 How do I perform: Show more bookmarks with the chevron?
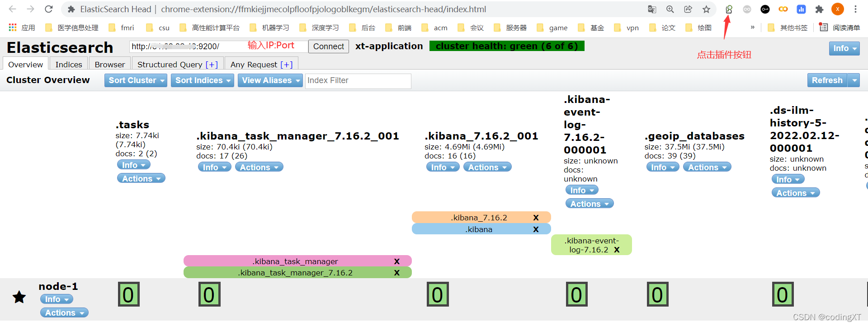(753, 28)
